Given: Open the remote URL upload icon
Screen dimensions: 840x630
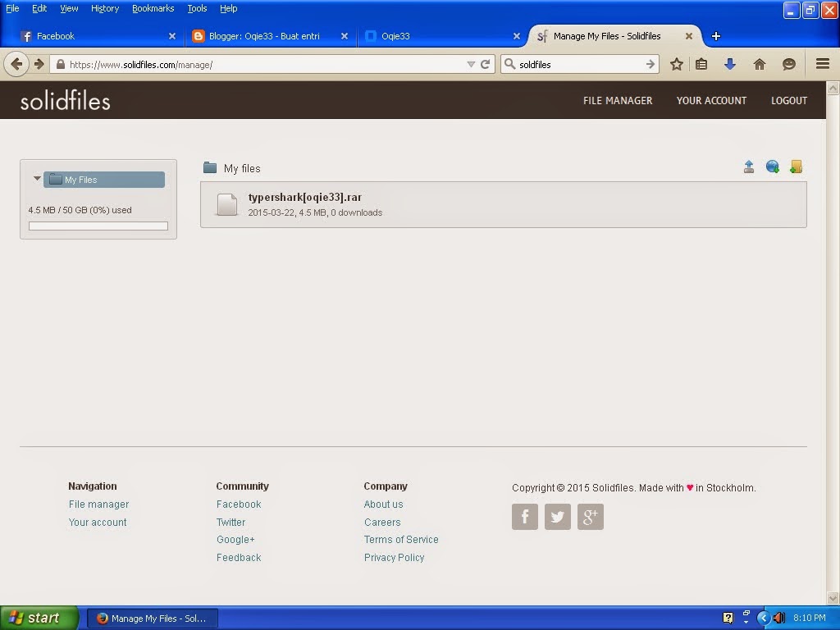Looking at the screenshot, I should pyautogui.click(x=772, y=167).
